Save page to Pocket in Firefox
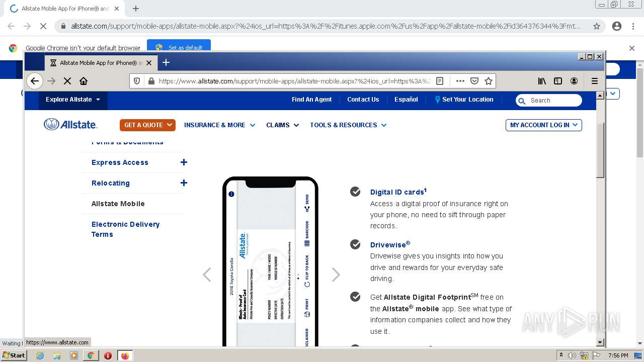This screenshot has height=362, width=644. [474, 81]
